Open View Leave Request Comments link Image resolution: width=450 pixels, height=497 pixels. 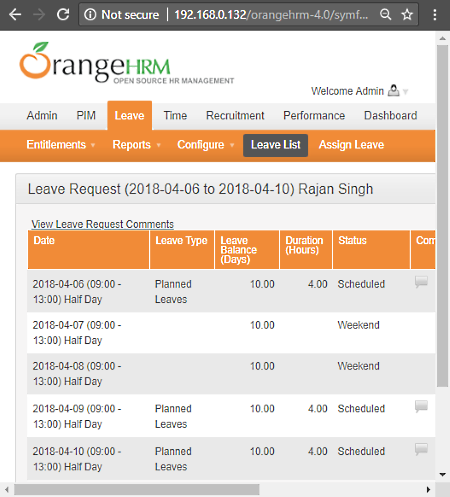coord(102,224)
